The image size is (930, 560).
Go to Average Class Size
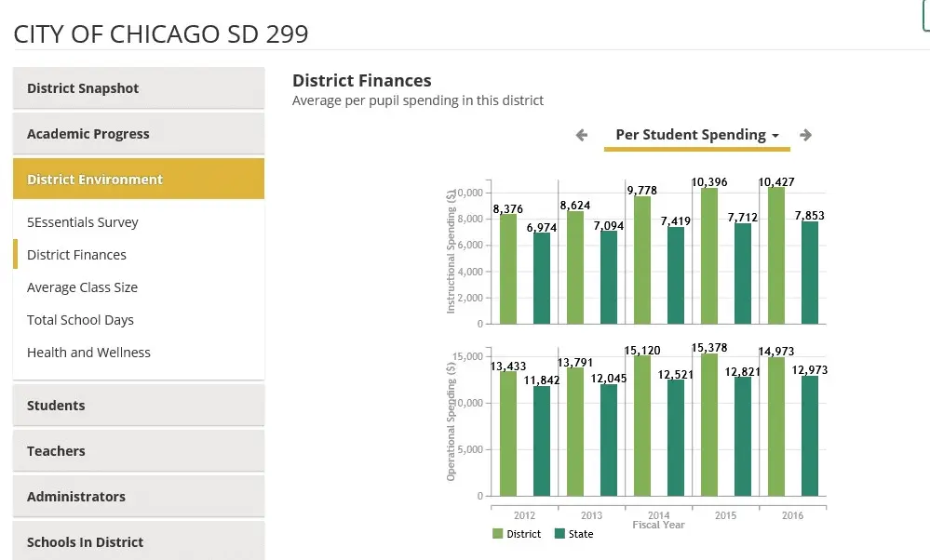(82, 287)
